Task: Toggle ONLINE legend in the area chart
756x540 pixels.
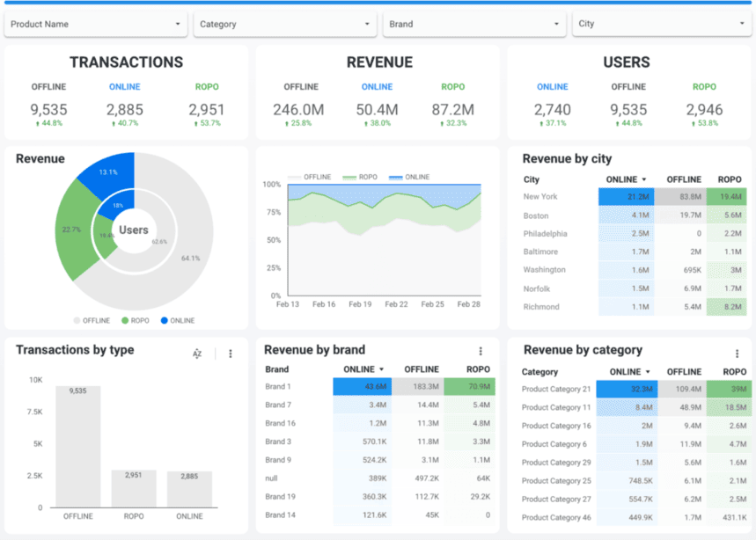Action: pyautogui.click(x=409, y=178)
